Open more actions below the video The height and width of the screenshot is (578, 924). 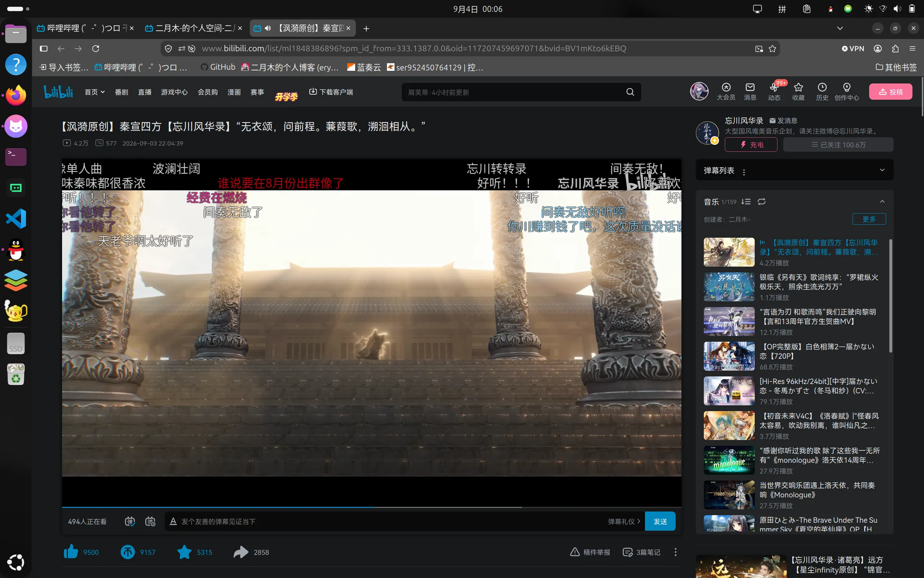pyautogui.click(x=675, y=552)
